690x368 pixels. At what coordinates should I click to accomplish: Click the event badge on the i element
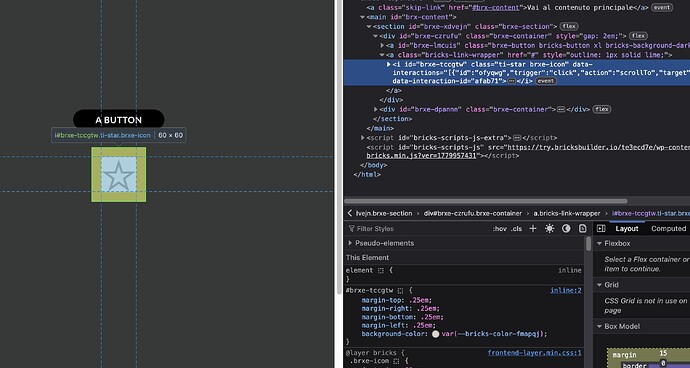(546, 81)
